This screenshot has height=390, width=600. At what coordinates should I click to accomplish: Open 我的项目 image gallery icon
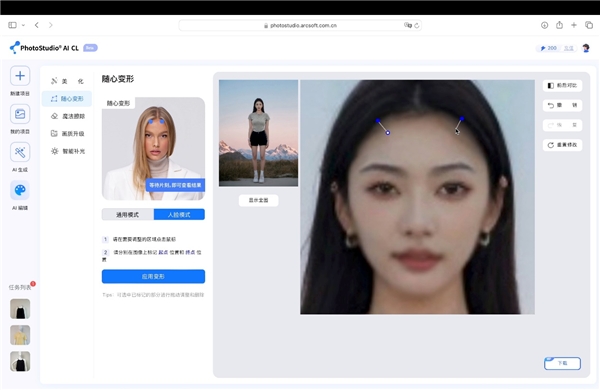click(x=20, y=114)
